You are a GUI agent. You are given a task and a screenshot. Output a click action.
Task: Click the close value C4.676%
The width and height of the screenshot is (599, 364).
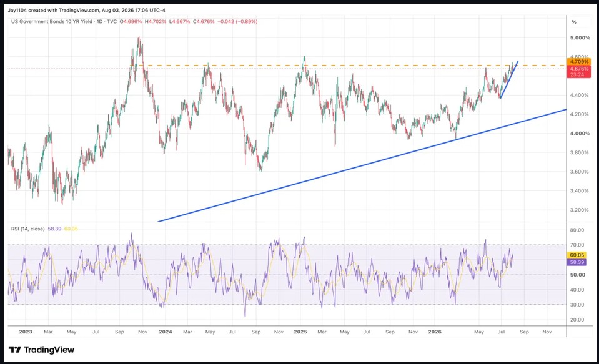[204, 22]
